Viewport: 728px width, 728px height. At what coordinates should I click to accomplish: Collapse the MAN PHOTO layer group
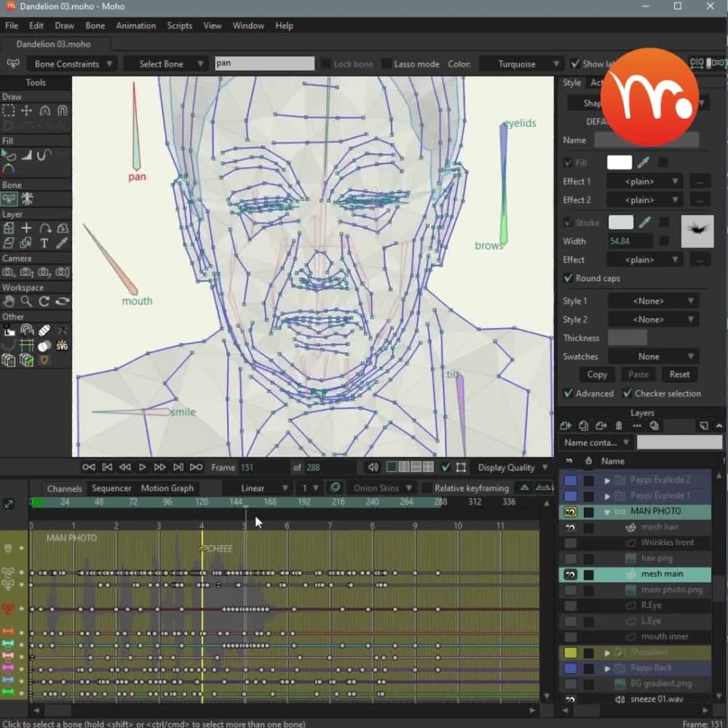[x=607, y=512]
